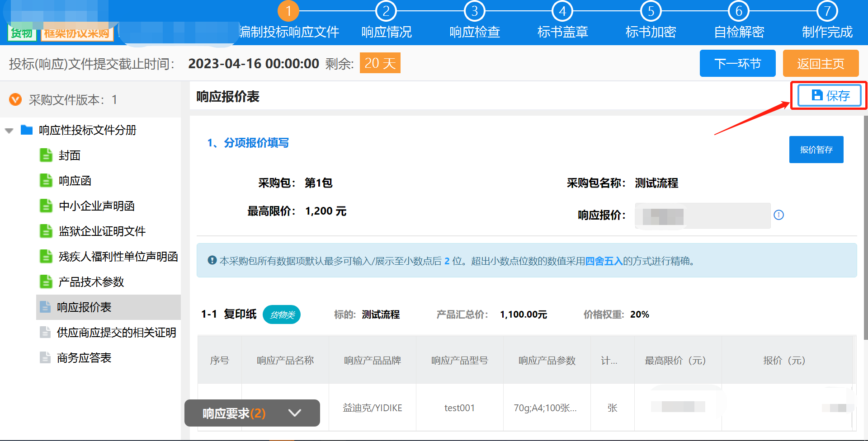Click the 报价暂存 button
This screenshot has height=441, width=868.
(x=816, y=150)
